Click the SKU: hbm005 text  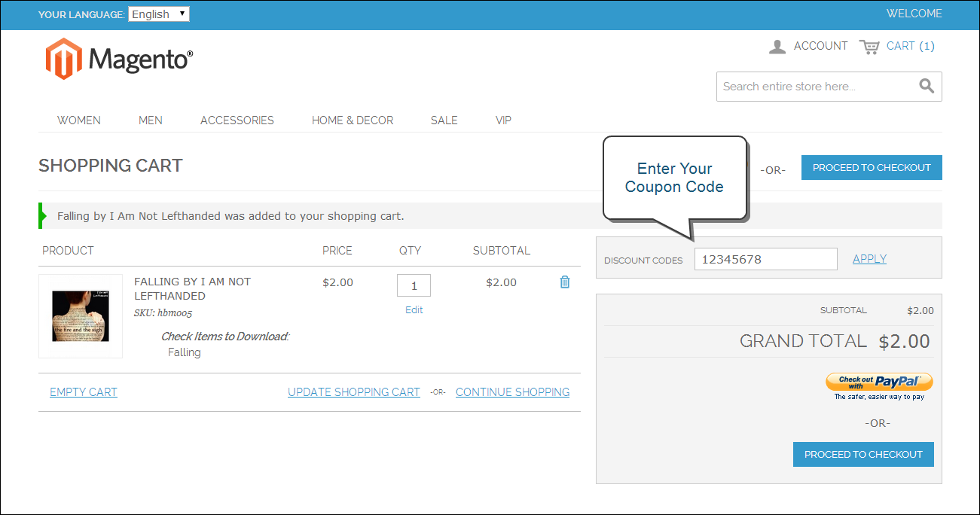(163, 313)
